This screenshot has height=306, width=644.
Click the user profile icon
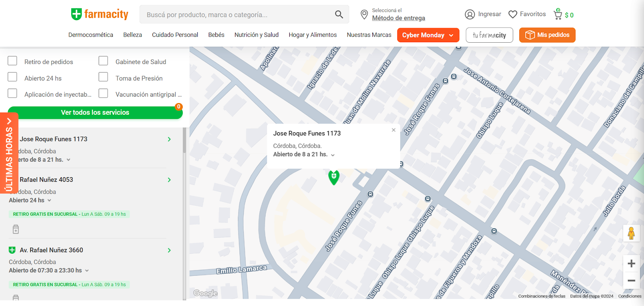point(470,14)
